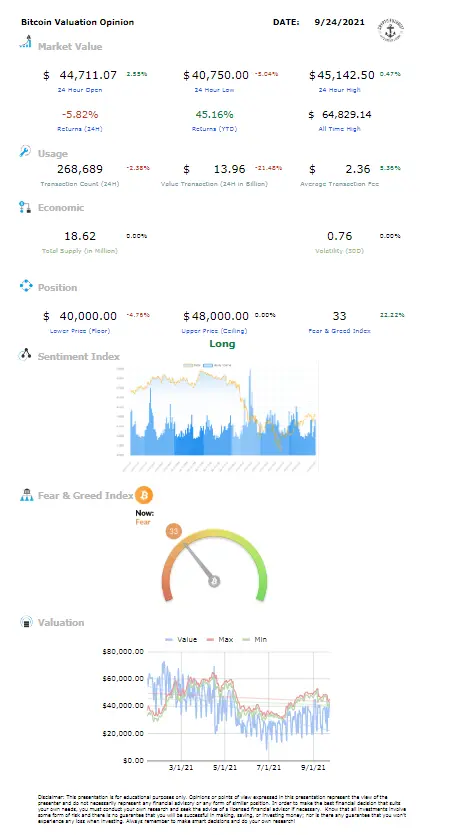The height and width of the screenshot is (835, 451).
Task: Click the Economic section icon
Action: (25, 207)
